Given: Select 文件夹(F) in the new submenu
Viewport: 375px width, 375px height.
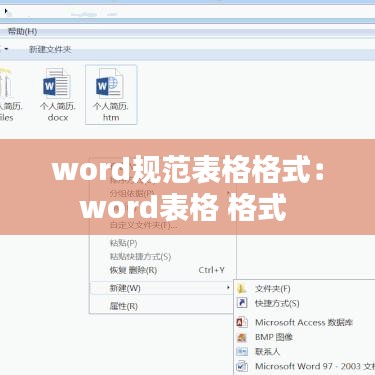Looking at the screenshot, I should [x=273, y=288].
